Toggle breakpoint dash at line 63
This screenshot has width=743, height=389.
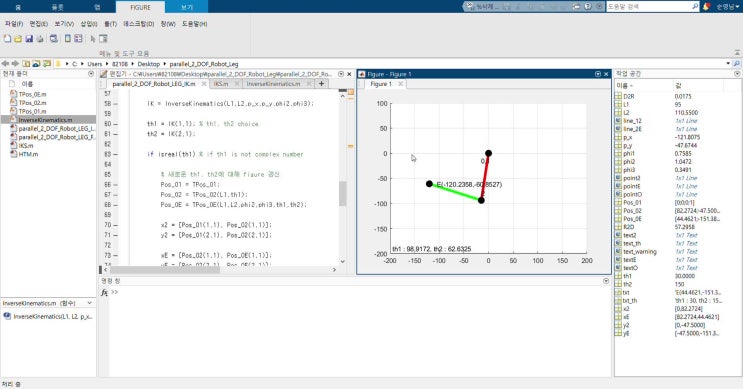point(116,154)
